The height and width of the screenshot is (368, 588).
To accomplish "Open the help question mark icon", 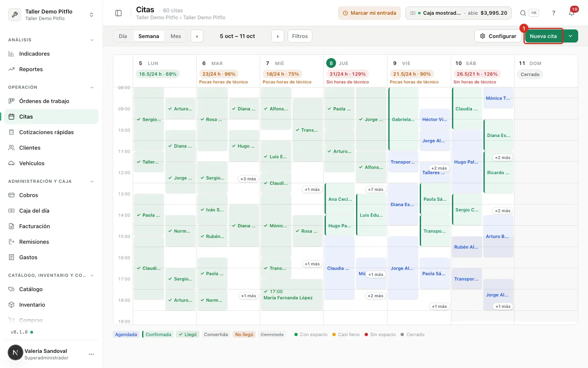I will click(x=554, y=13).
